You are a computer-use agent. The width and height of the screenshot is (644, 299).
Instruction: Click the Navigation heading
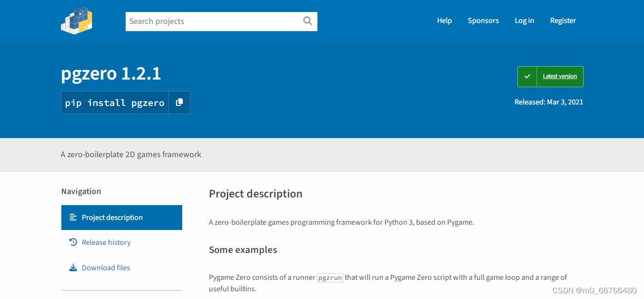point(81,191)
